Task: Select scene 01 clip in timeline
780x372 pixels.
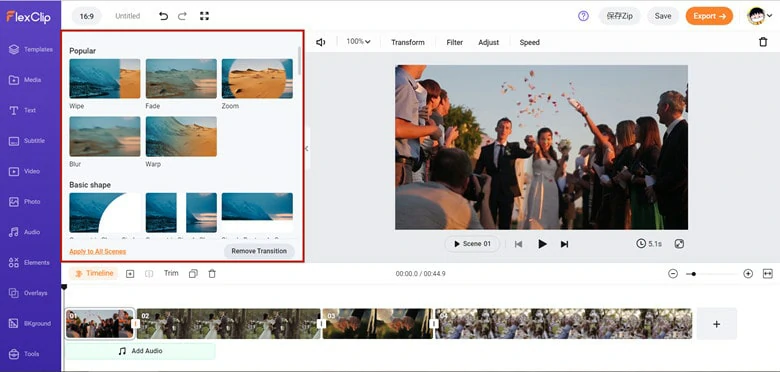Action: point(99,324)
